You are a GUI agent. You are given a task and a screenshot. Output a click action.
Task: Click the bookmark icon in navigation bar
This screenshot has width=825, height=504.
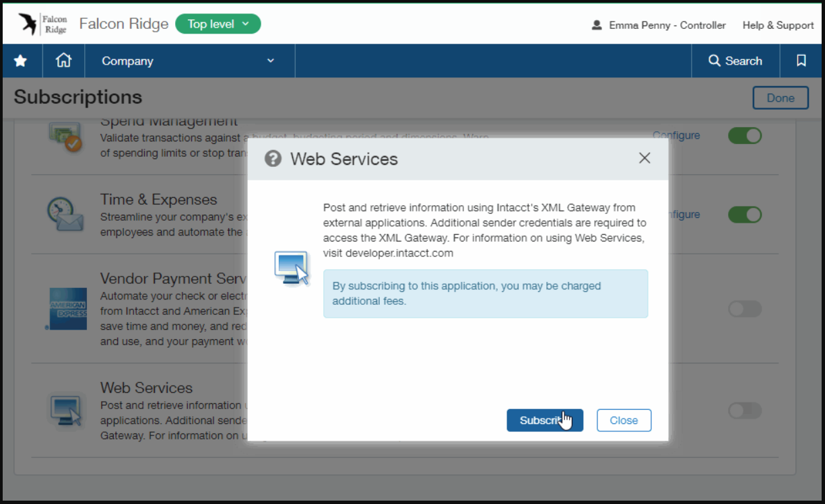coord(801,61)
